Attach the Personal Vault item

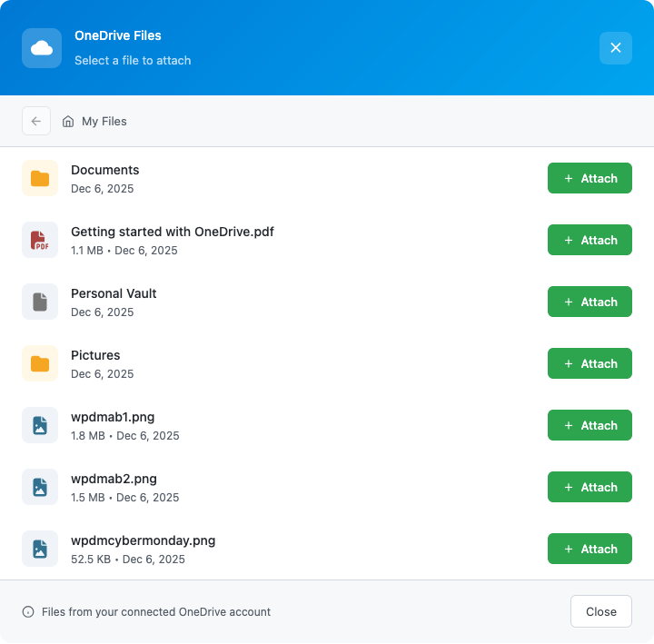click(590, 302)
